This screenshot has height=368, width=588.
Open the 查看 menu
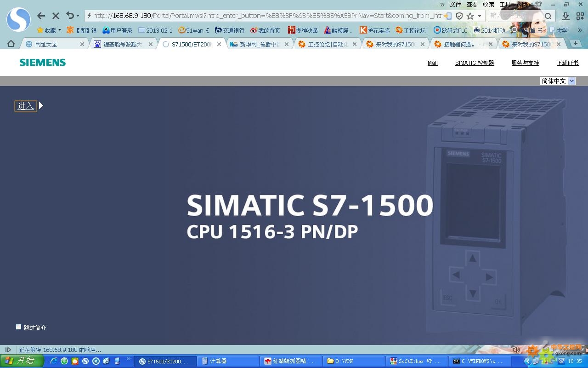[472, 4]
